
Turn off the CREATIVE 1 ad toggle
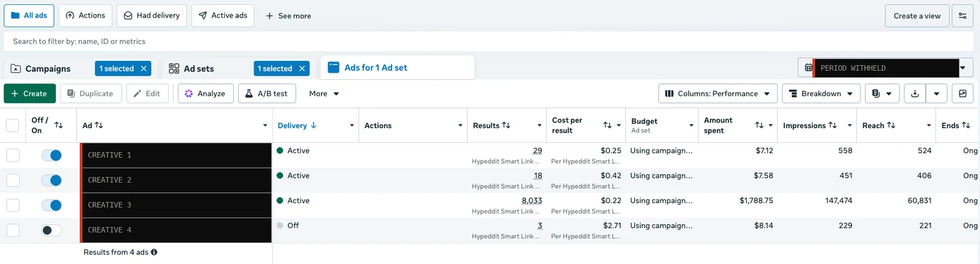point(51,155)
